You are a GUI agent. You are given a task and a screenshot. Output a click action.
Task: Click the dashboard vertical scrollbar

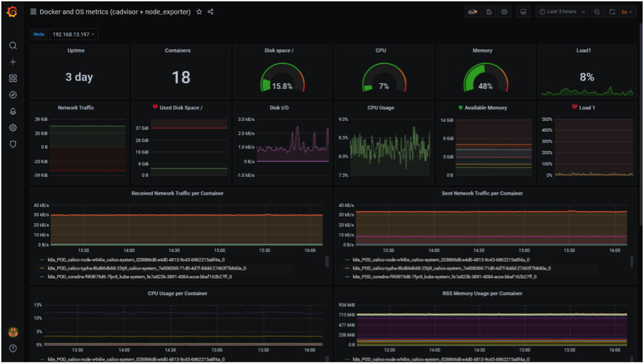click(641, 124)
